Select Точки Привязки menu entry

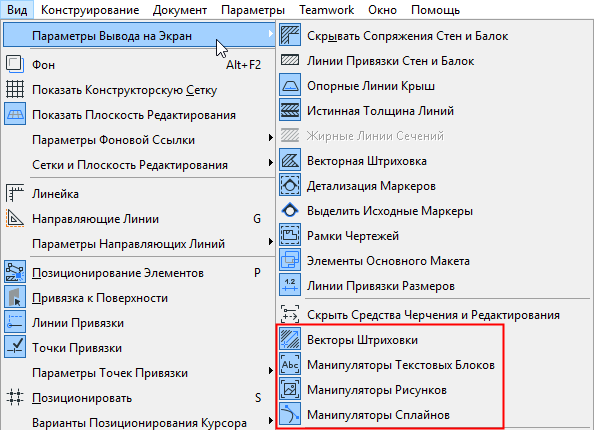139,347
